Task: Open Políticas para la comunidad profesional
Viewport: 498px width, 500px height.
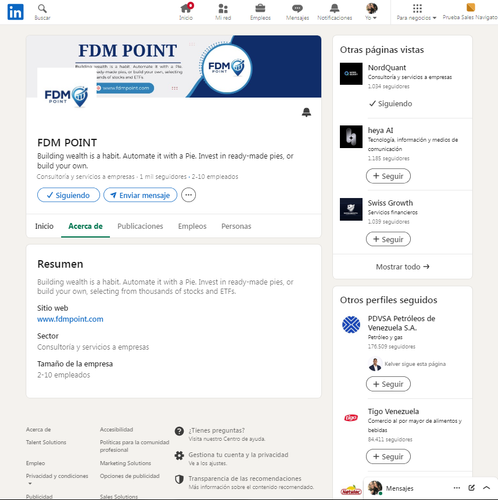Action: 134,446
